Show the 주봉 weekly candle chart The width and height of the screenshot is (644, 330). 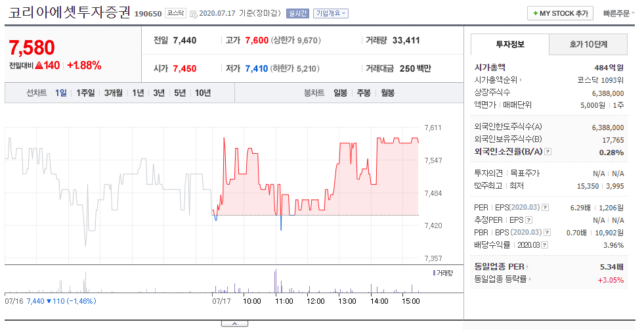coord(364,93)
